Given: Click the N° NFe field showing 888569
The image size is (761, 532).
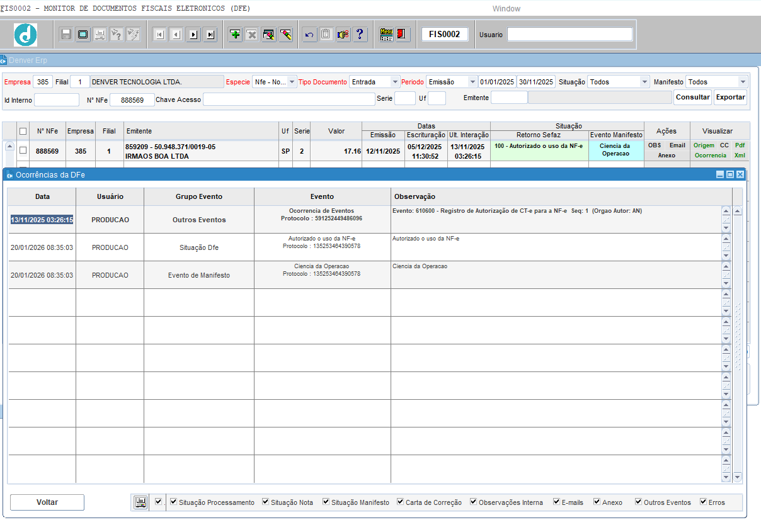Looking at the screenshot, I should (x=132, y=99).
